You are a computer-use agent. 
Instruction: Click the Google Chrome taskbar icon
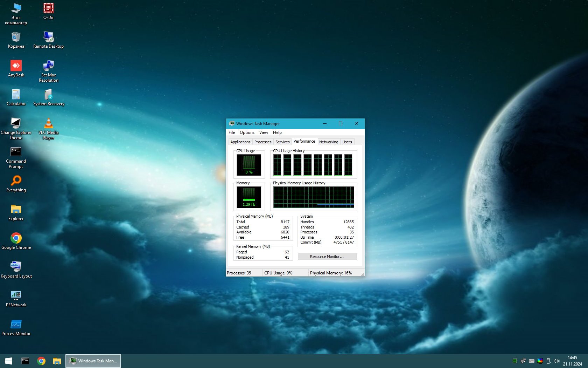point(41,361)
